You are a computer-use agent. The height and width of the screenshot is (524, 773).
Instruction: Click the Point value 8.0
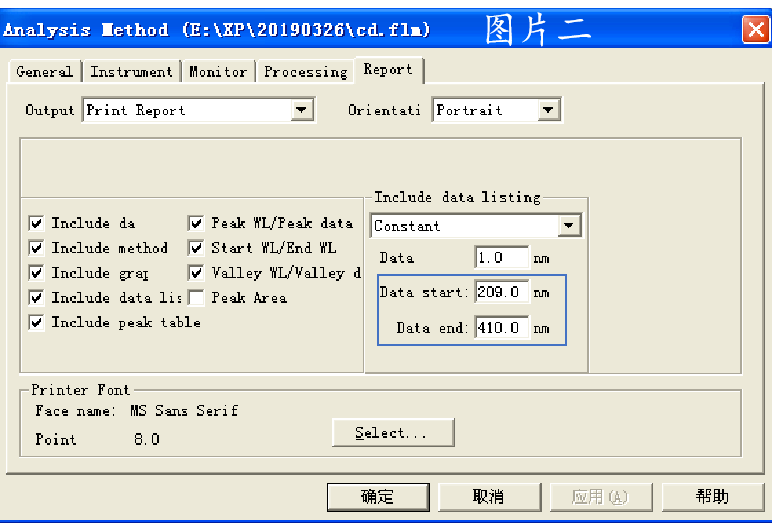pyautogui.click(x=147, y=439)
